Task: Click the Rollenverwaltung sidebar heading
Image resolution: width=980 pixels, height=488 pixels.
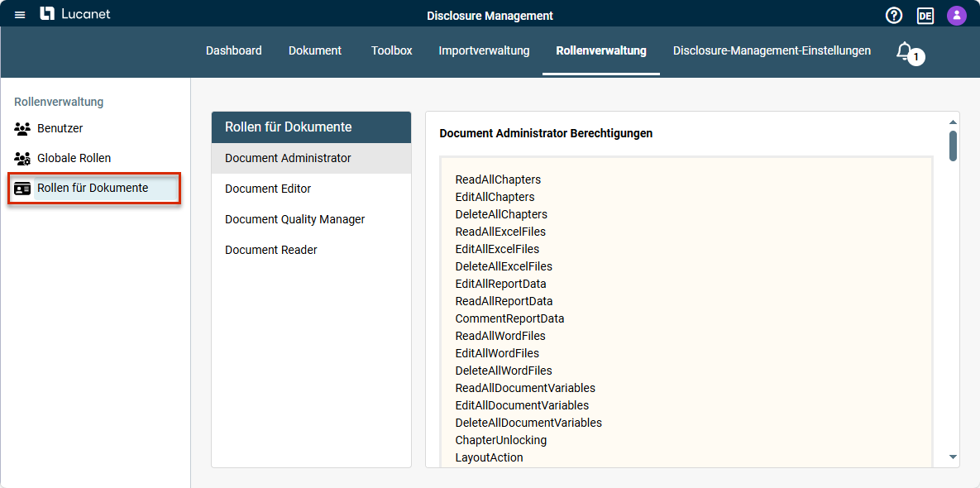Action: 59,102
